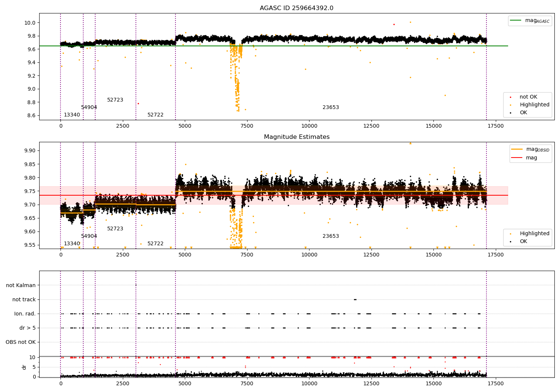Screen dimensions: 560x392
Task: Click the "9.65" y-axis tick in Magnitude Estimates
Action: (x=30, y=218)
